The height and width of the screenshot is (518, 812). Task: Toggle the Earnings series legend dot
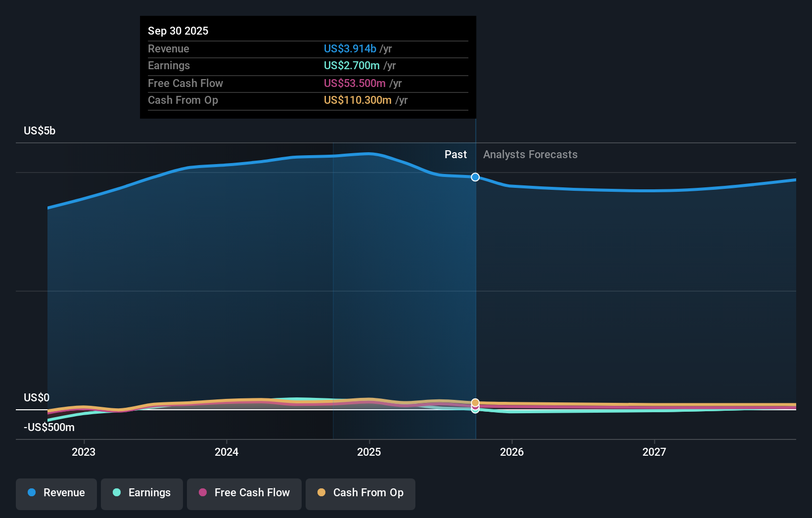116,493
